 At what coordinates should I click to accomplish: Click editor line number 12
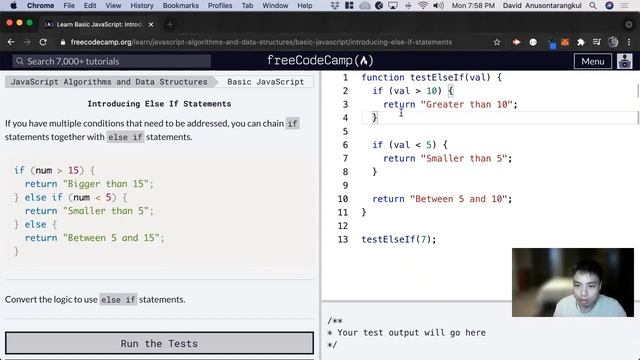click(343, 226)
